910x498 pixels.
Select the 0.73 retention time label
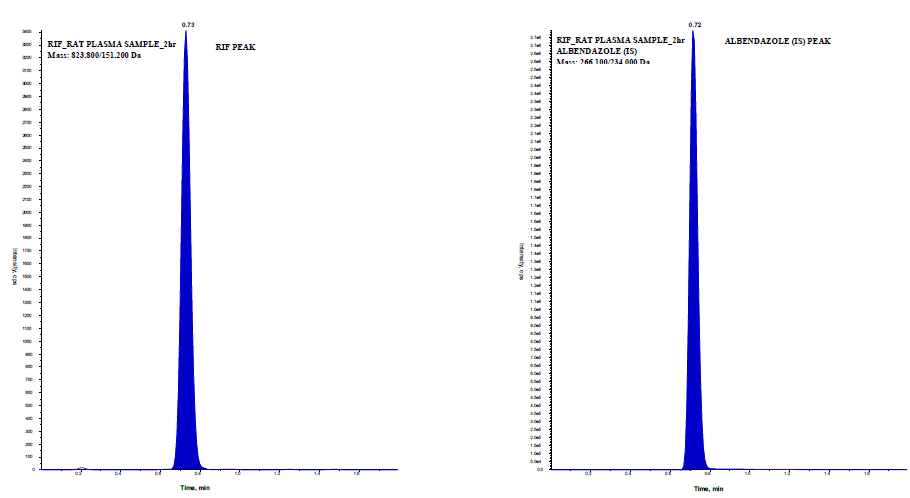click(x=186, y=23)
